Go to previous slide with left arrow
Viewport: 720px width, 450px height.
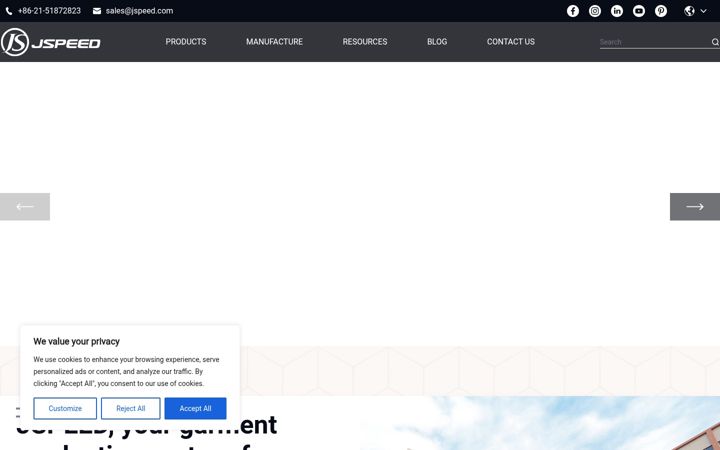point(25,207)
